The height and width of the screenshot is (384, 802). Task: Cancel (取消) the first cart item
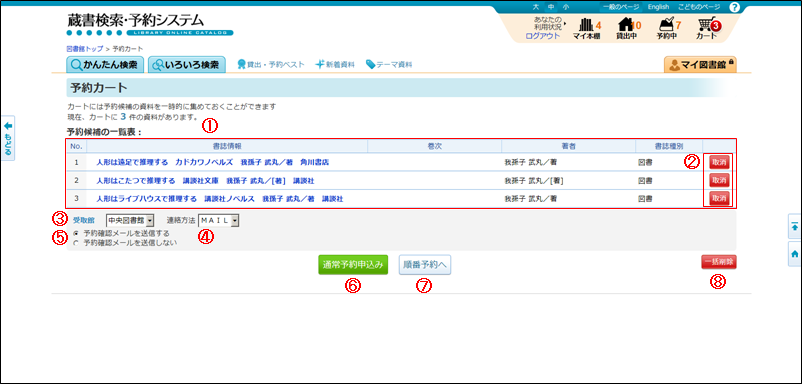point(719,162)
